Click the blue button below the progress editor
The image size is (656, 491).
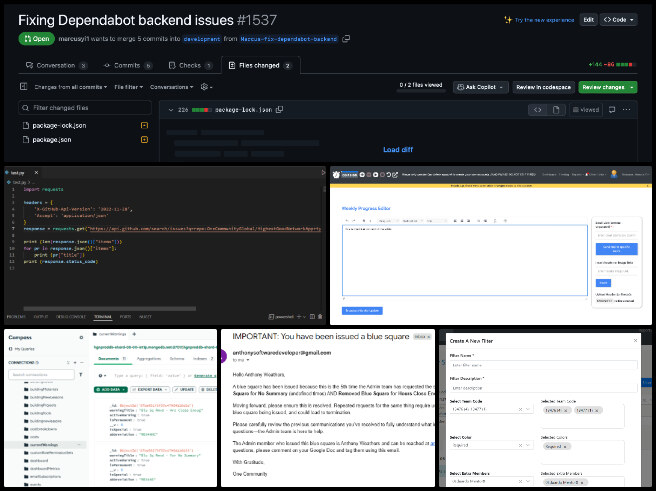[362, 311]
